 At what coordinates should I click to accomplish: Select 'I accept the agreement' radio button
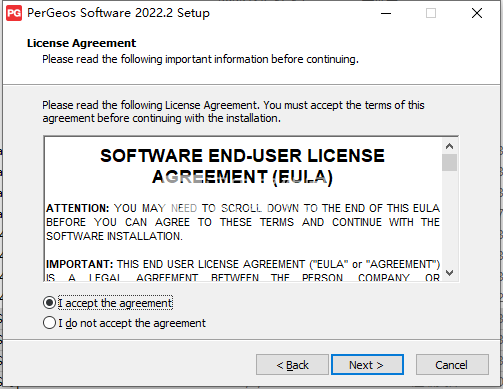coord(49,303)
